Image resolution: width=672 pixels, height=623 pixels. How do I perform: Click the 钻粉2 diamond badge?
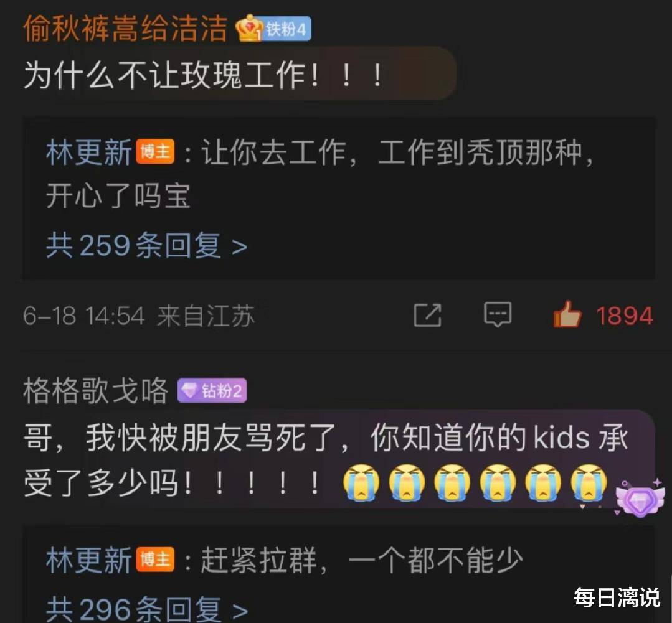[212, 390]
